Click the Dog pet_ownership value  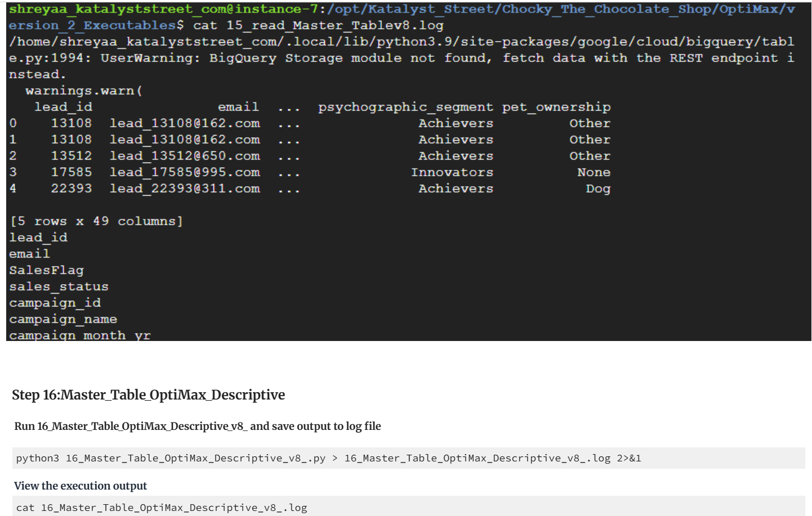598,189
